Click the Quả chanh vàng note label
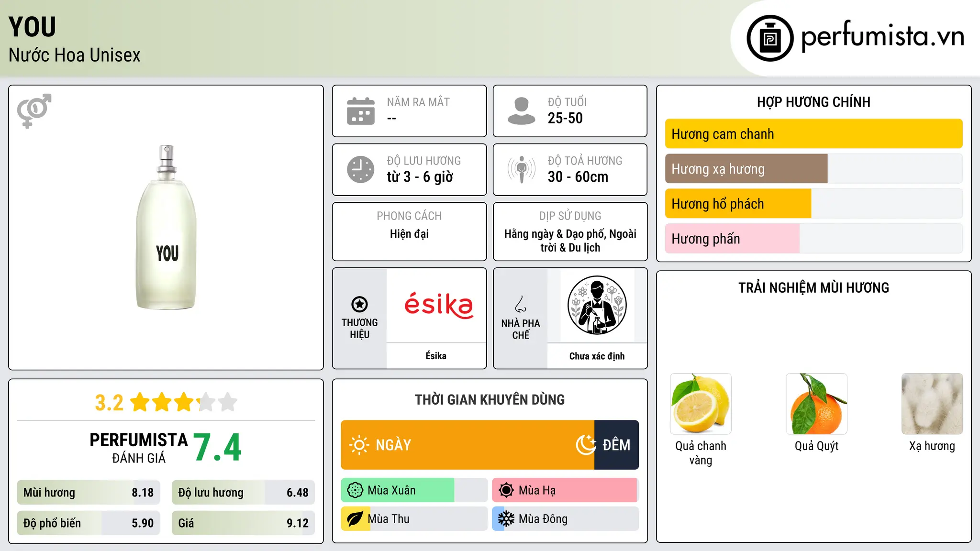 (x=701, y=453)
